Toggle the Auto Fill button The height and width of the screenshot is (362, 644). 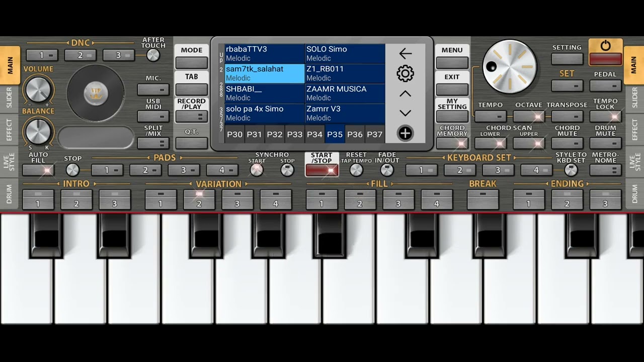coord(39,170)
